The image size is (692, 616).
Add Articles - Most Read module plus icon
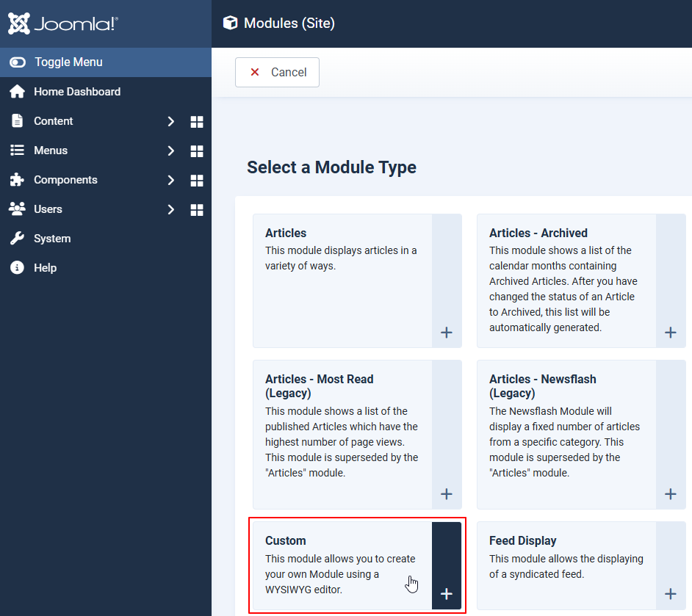pyautogui.click(x=446, y=494)
